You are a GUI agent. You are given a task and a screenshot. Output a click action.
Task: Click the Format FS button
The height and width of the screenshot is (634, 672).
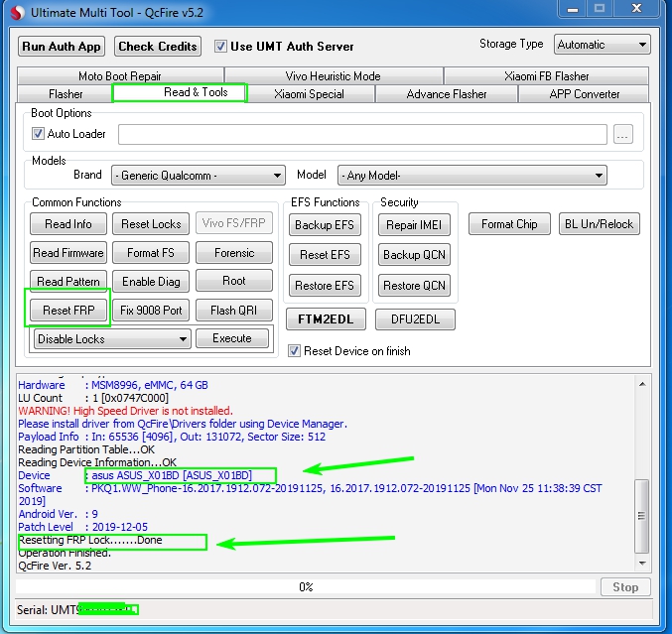click(x=151, y=253)
